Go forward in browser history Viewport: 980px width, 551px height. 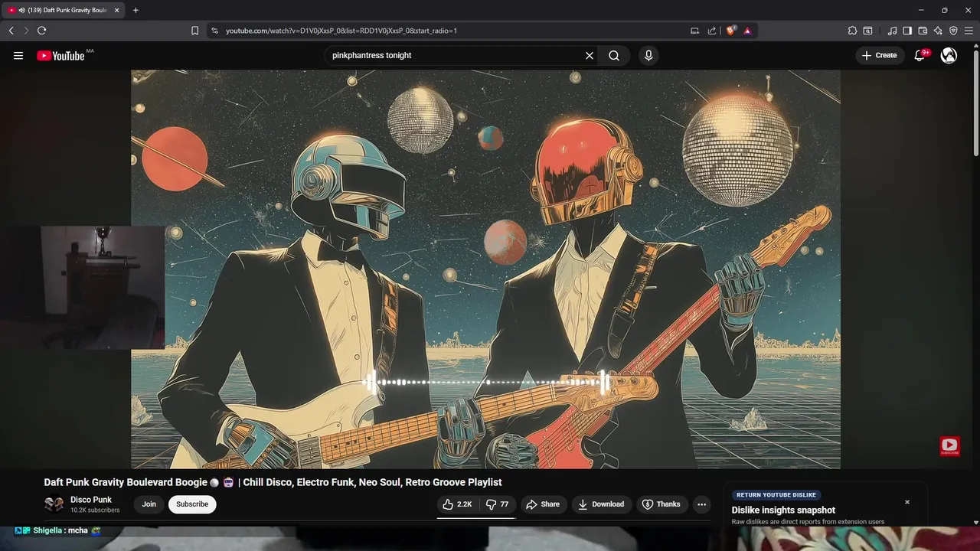point(26,31)
